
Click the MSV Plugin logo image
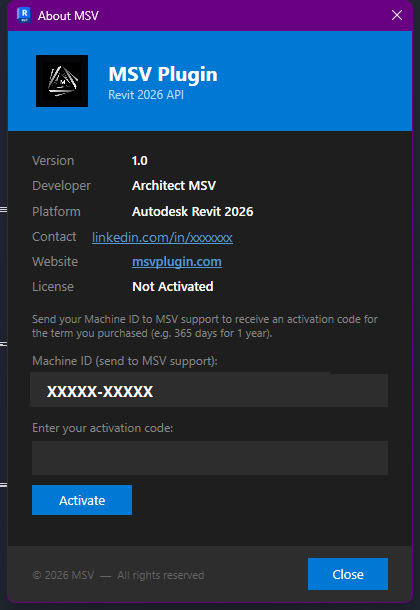coord(62,81)
